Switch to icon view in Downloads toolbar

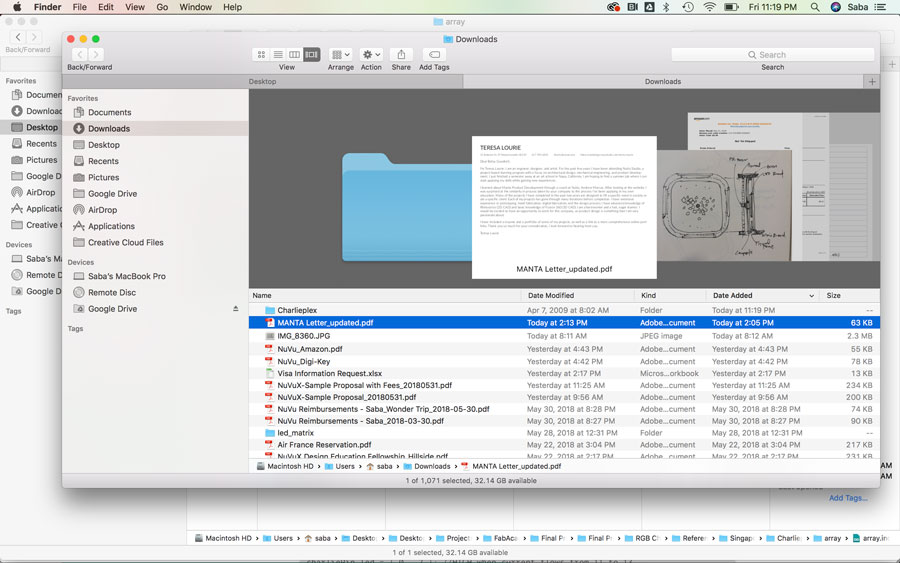(x=261, y=55)
